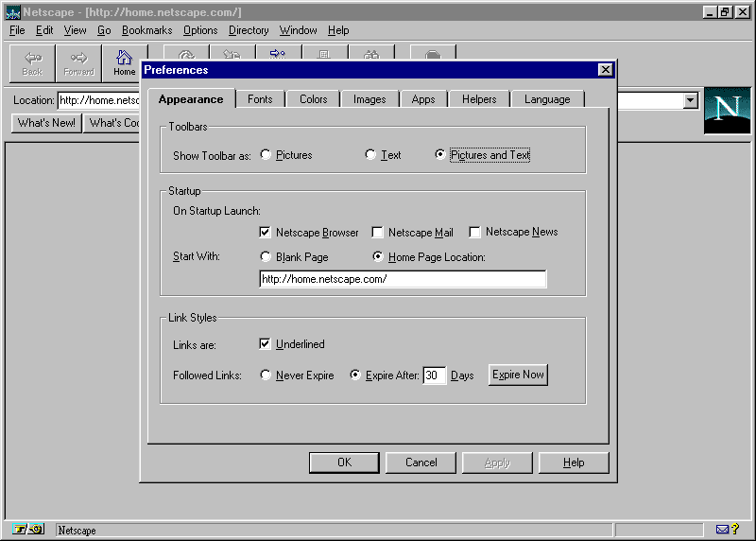Image resolution: width=756 pixels, height=541 pixels.
Task: Select Pictures and Text radio option
Action: [439, 154]
